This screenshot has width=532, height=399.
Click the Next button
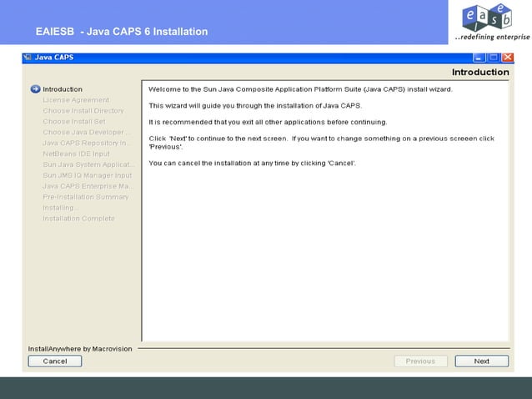point(481,361)
